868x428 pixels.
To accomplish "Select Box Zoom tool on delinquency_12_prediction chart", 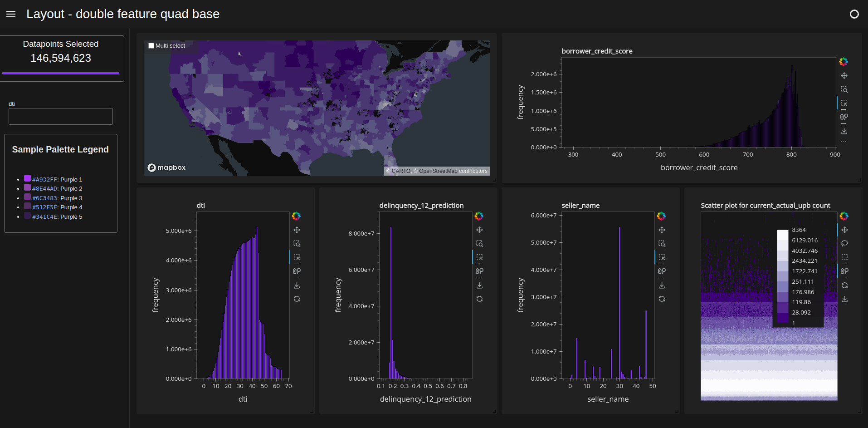I will click(479, 244).
